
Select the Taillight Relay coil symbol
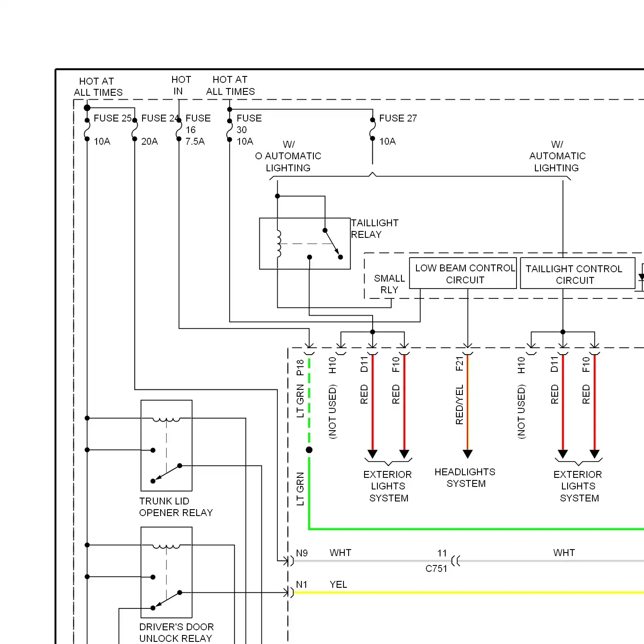(279, 243)
